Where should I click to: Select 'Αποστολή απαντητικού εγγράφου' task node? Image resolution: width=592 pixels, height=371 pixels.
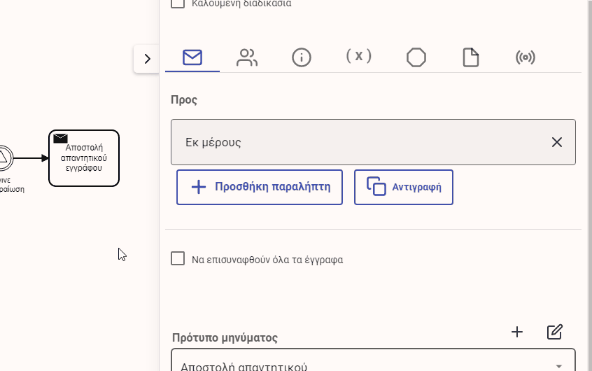(84, 158)
